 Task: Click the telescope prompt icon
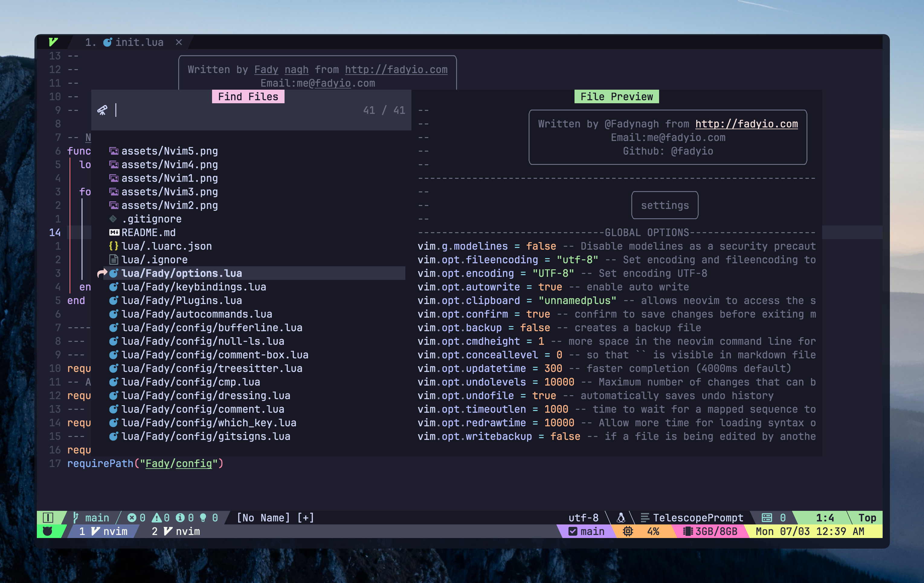coord(102,111)
